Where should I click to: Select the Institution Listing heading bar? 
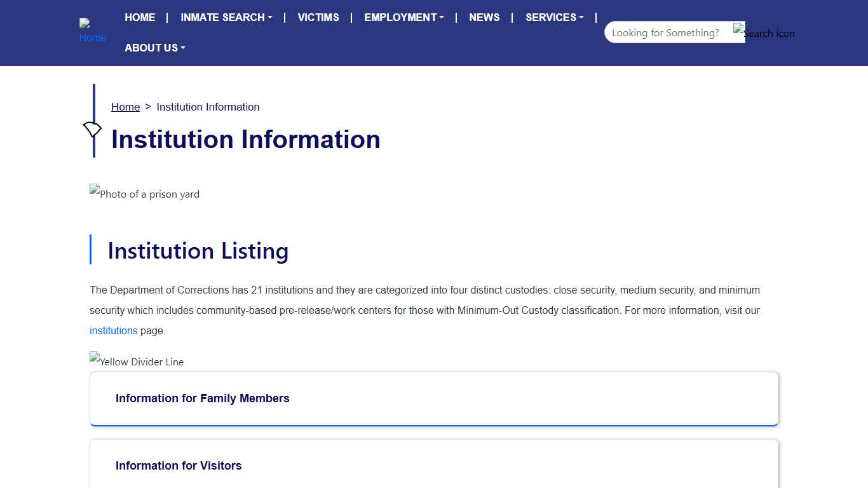pyautogui.click(x=197, y=250)
